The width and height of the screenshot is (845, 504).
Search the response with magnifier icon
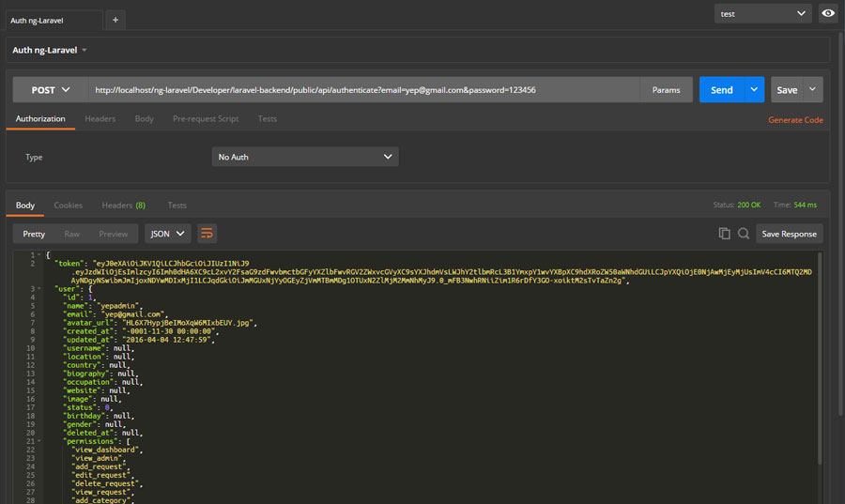[744, 233]
